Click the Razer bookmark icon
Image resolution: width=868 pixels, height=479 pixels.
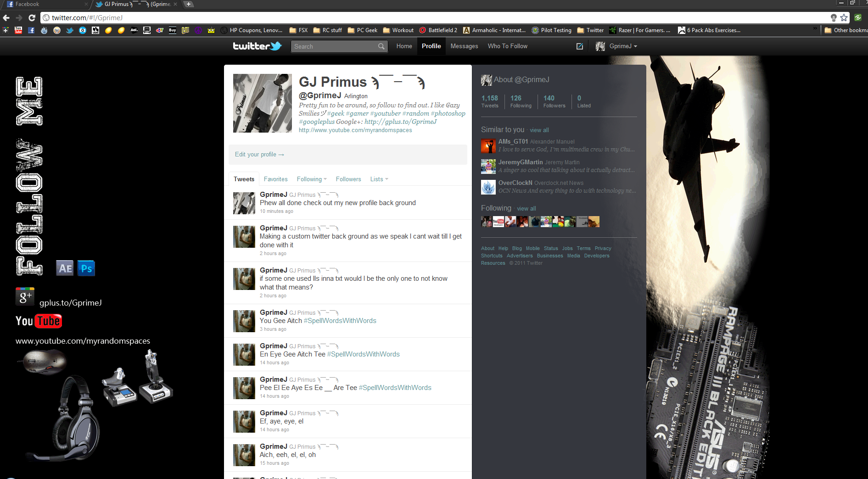(613, 30)
